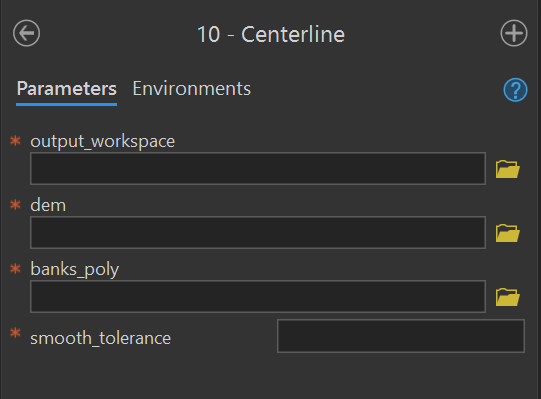
Task: Click the dem parameter label
Action: 48,205
